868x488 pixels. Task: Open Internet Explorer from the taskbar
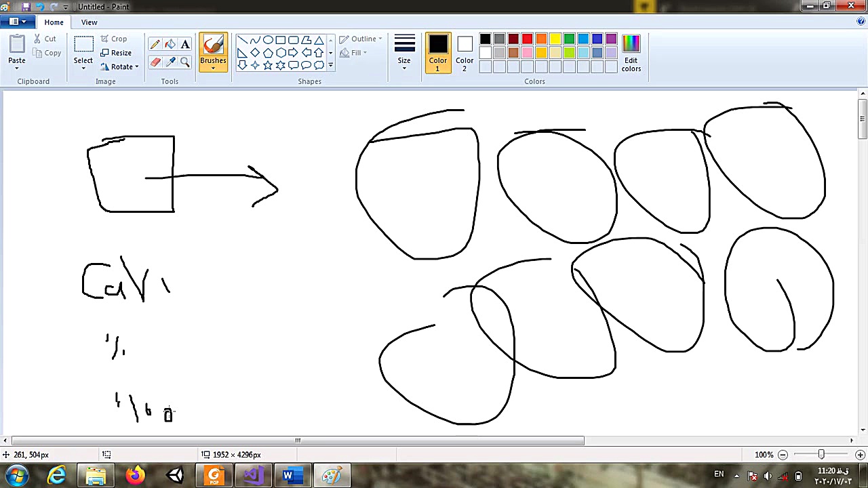[x=57, y=475]
